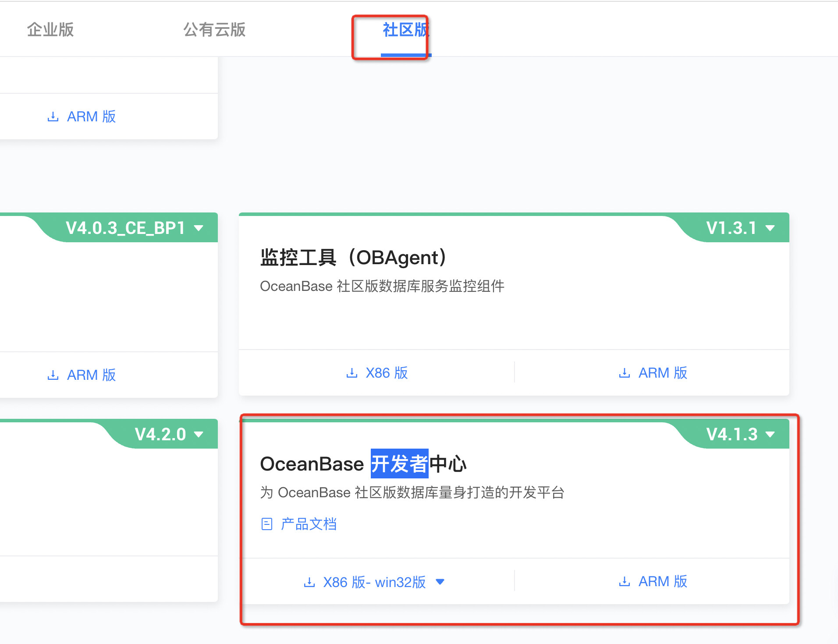Click the V4.0.3_CE_BP1 card ARM download icon
The image size is (838, 644).
coord(53,375)
